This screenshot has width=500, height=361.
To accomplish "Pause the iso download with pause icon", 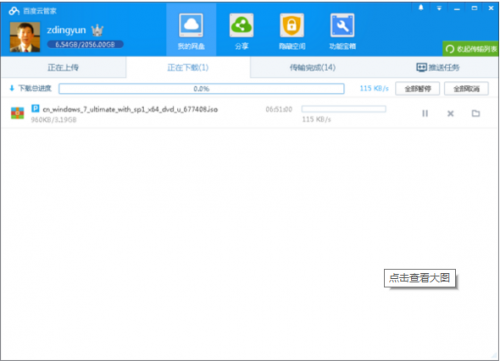I will [425, 113].
